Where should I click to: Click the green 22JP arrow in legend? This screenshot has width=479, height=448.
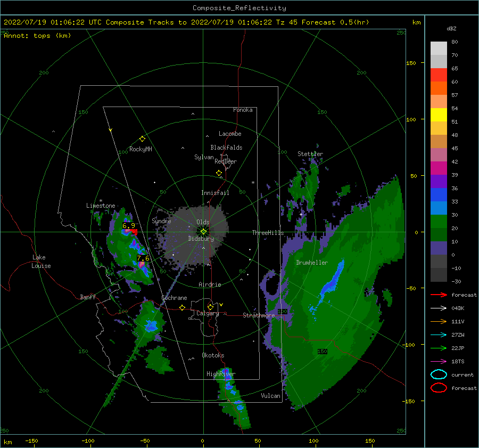click(439, 348)
